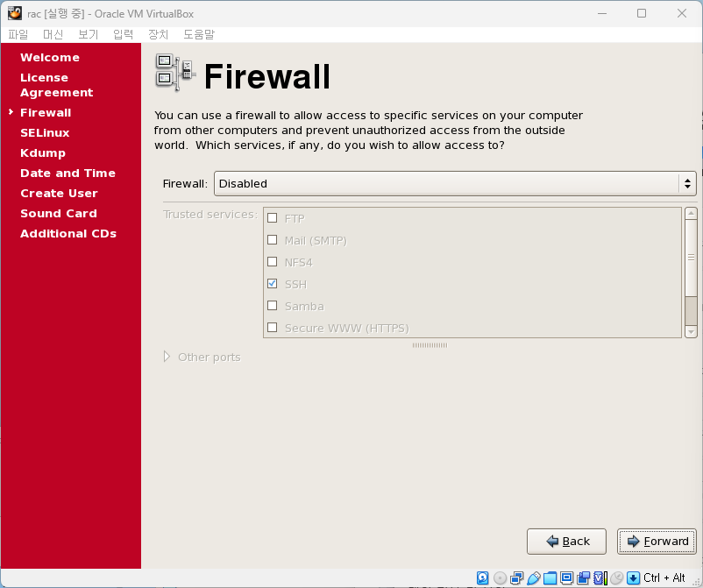703x588 pixels.
Task: Select Create User in the sidebar
Action: tap(59, 193)
